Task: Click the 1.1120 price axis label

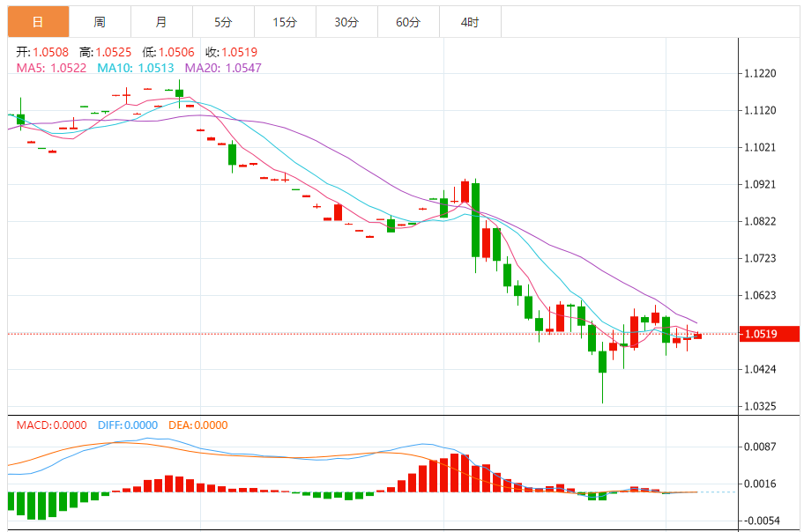Action: click(x=761, y=111)
